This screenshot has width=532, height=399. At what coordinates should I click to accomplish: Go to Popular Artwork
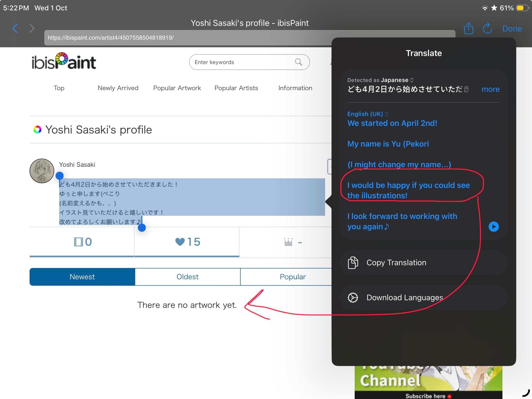(177, 88)
